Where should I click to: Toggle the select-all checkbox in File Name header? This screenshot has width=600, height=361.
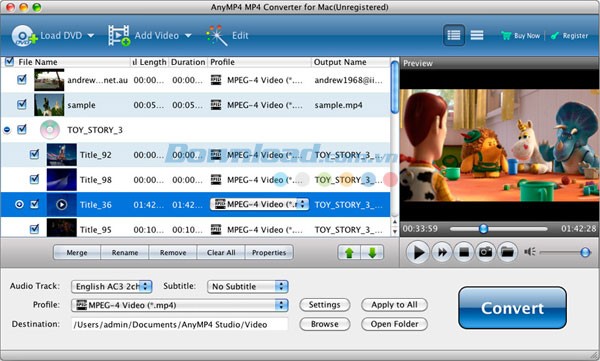[x=9, y=62]
